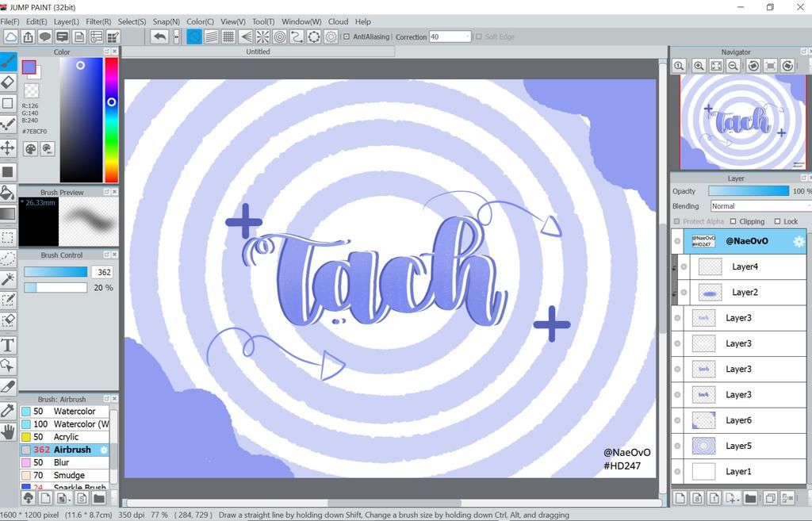This screenshot has width=812, height=521.
Task: Open the snap settings gear
Action: 331,36
